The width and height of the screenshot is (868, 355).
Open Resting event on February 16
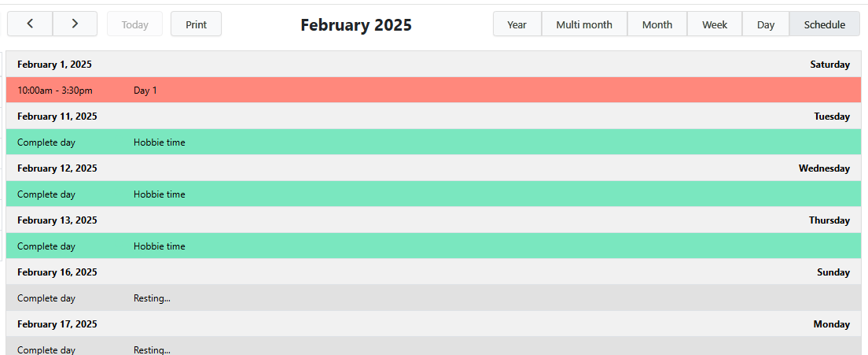(x=152, y=298)
